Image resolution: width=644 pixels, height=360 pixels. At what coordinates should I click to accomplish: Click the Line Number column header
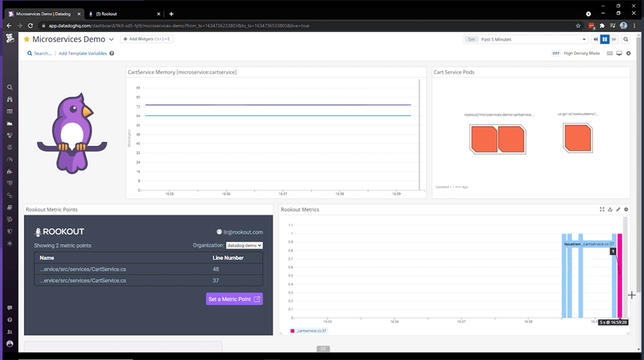[x=228, y=258]
